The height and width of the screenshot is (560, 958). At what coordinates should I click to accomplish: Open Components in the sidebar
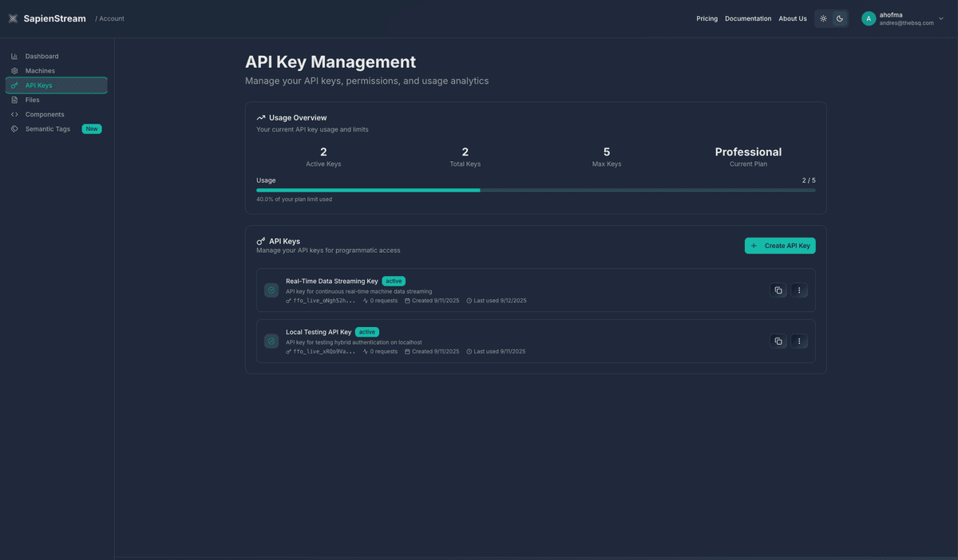tap(45, 114)
